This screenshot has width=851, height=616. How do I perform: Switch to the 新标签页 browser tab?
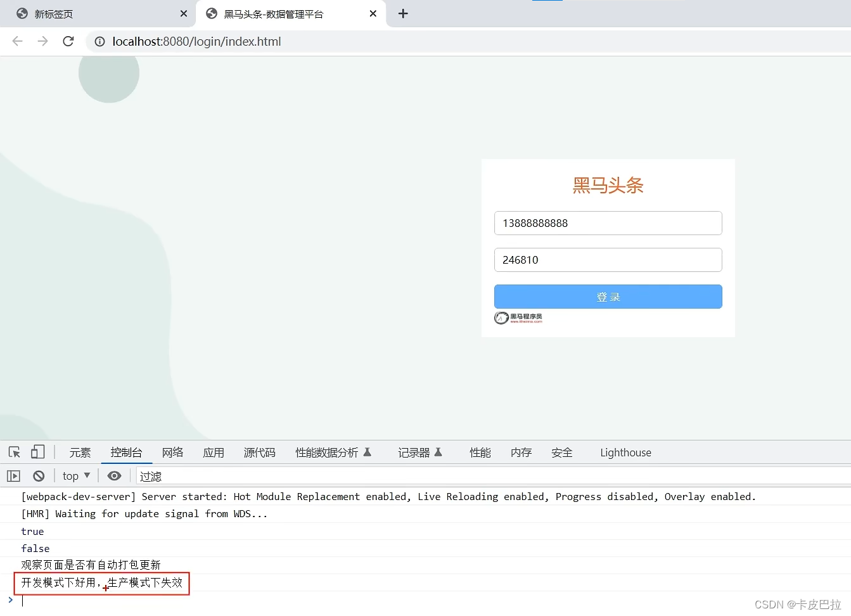tap(98, 13)
